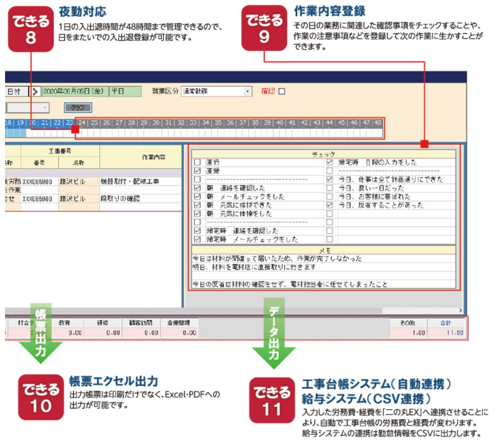Click the red できる 8 badge
The image size is (504, 441).
tap(31, 29)
